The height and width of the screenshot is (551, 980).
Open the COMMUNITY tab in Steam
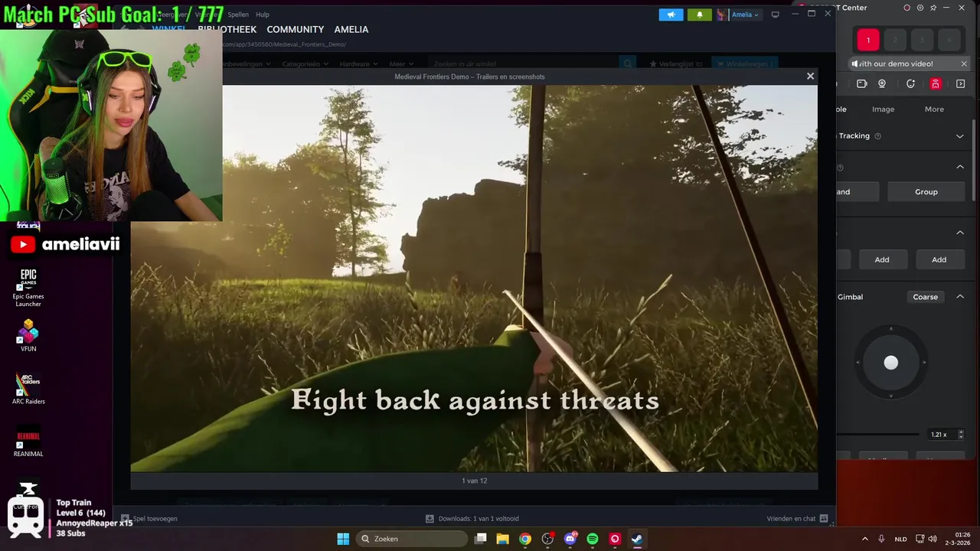pyautogui.click(x=296, y=29)
